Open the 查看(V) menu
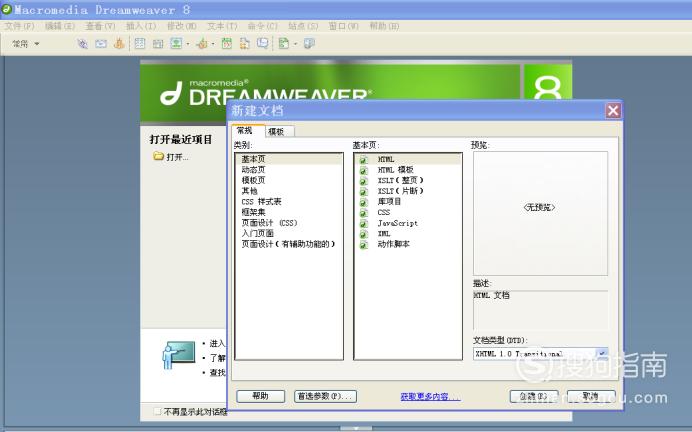 [x=101, y=26]
